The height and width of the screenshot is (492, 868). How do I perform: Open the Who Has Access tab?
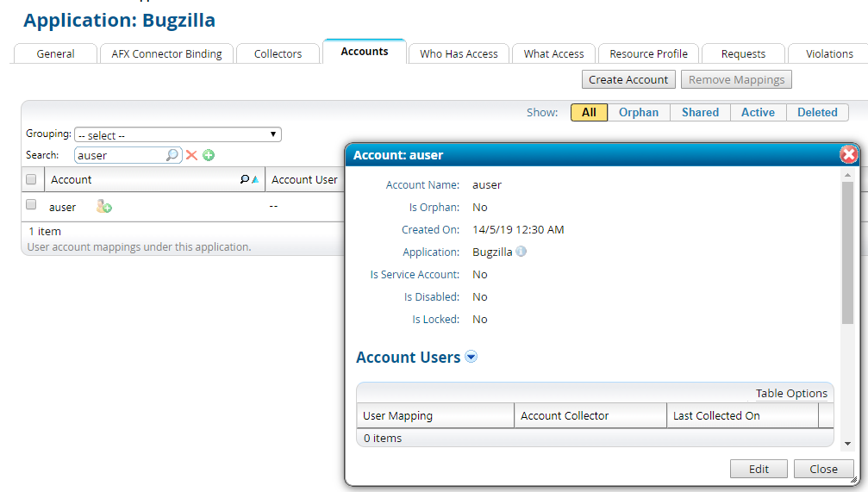click(x=459, y=53)
